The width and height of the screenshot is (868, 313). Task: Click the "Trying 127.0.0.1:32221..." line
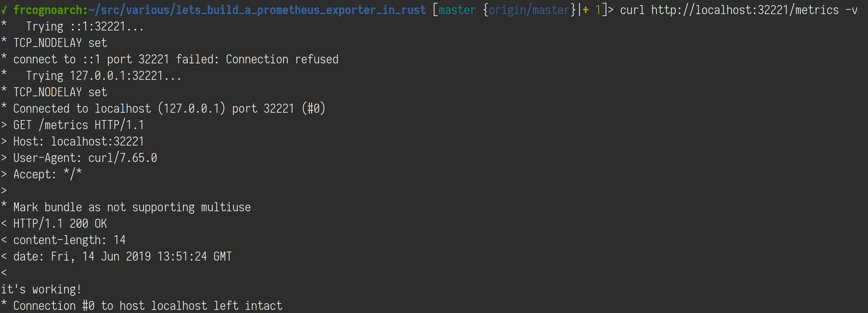coord(104,76)
